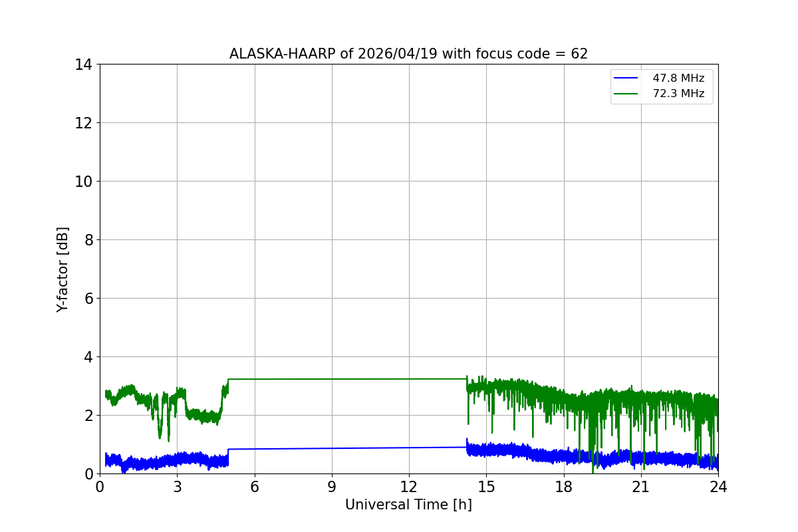The width and height of the screenshot is (798, 532).
Task: Click y-axis tick label 12
Action: pyautogui.click(x=83, y=123)
